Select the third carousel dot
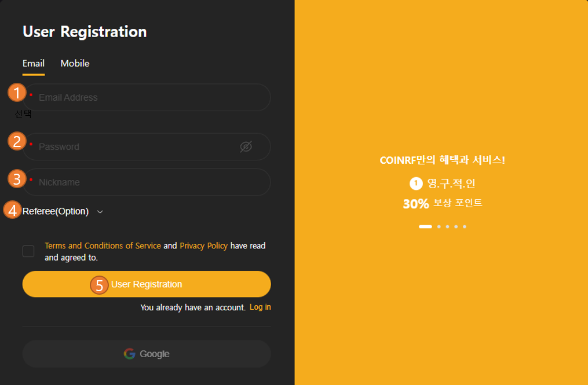 [x=447, y=226]
